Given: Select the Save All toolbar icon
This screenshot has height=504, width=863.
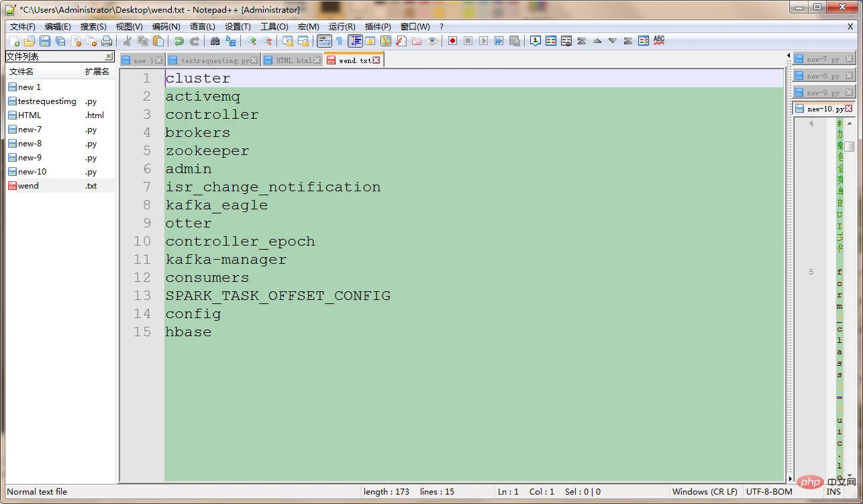Looking at the screenshot, I should point(60,42).
